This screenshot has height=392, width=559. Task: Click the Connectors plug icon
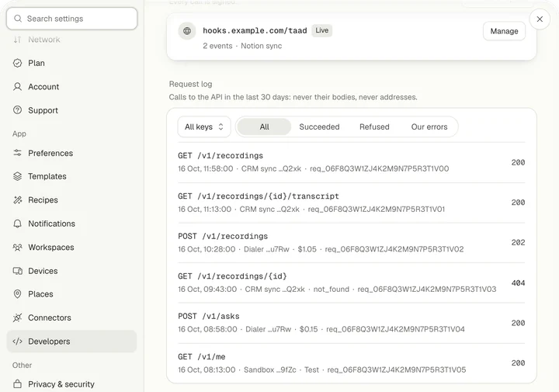pos(17,317)
